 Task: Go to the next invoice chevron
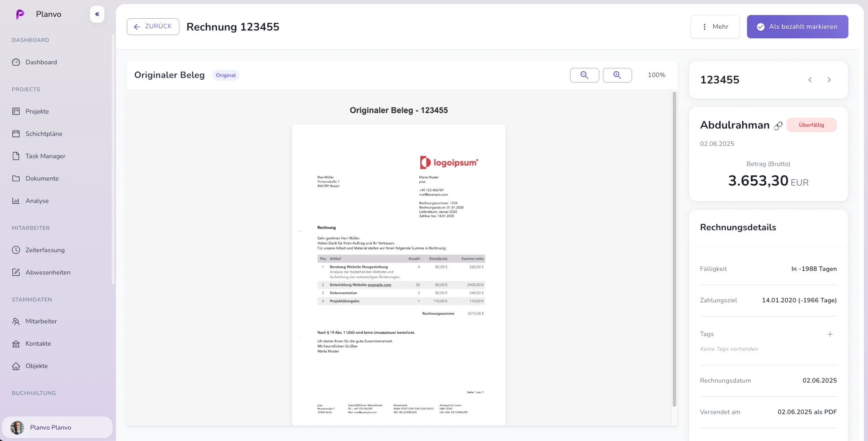[829, 80]
